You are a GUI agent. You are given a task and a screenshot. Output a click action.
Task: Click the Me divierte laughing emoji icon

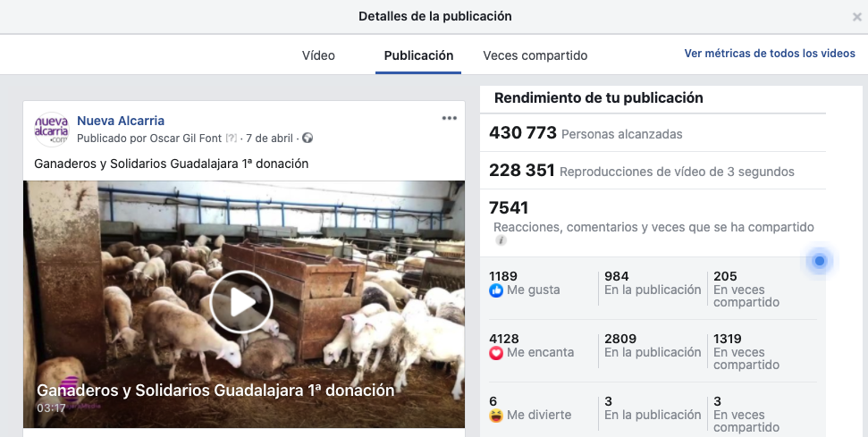tap(496, 416)
